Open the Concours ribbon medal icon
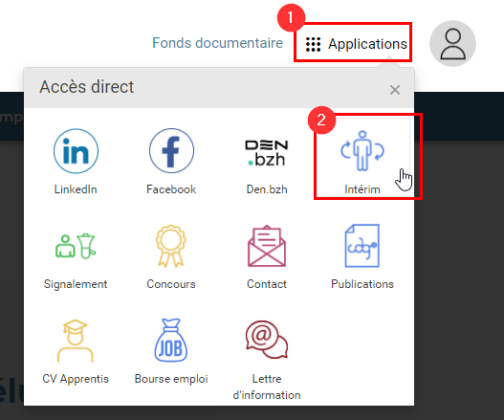The width and height of the screenshot is (504, 420). (x=171, y=246)
